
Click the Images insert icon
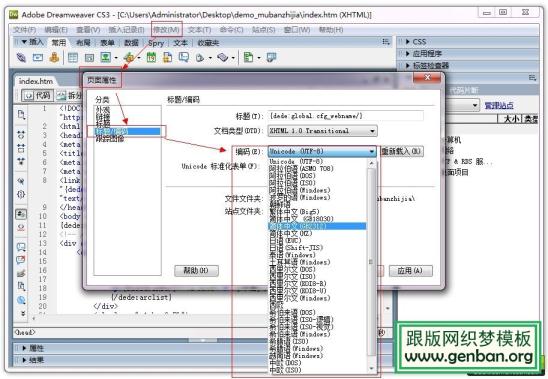[106, 57]
